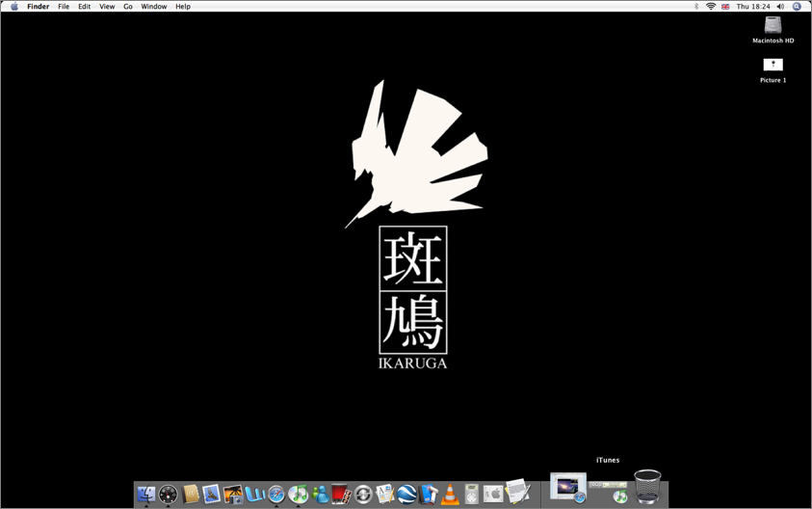Open the View menu
812x509 pixels.
pyautogui.click(x=107, y=6)
